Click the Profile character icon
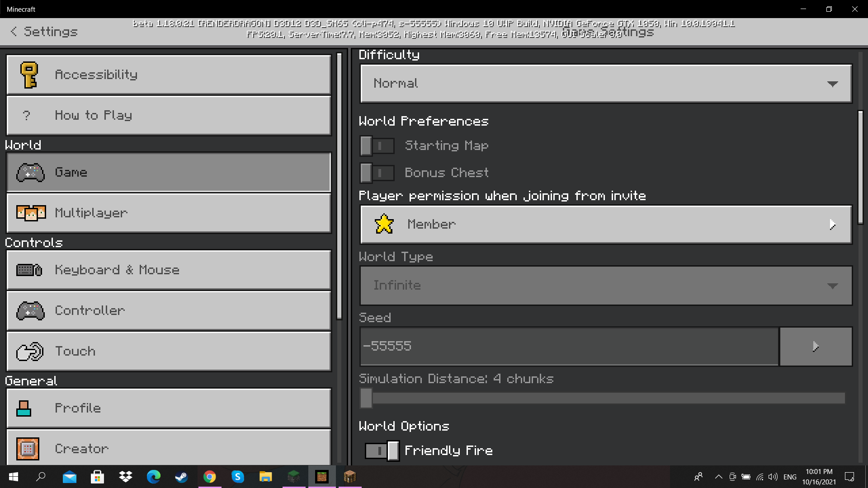 coord(24,408)
